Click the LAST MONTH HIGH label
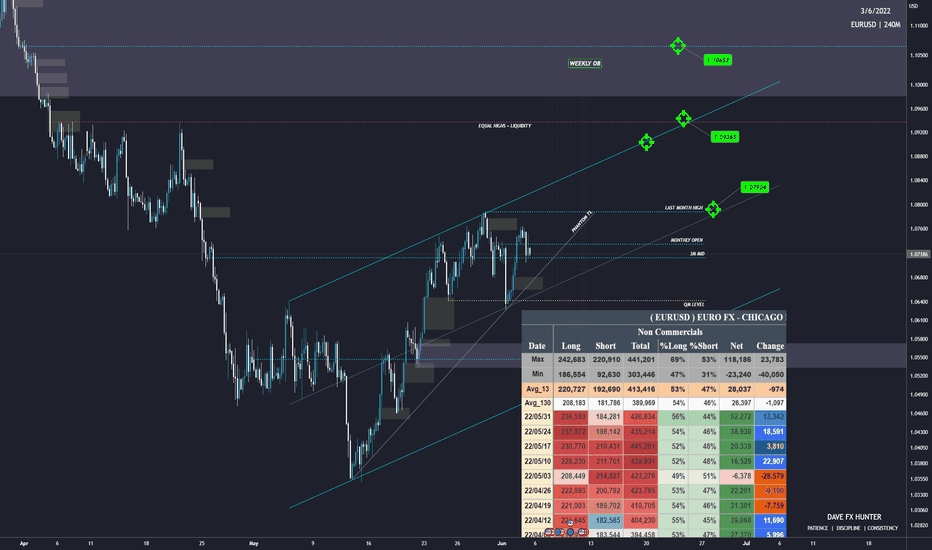This screenshot has width=932, height=550. click(684, 208)
